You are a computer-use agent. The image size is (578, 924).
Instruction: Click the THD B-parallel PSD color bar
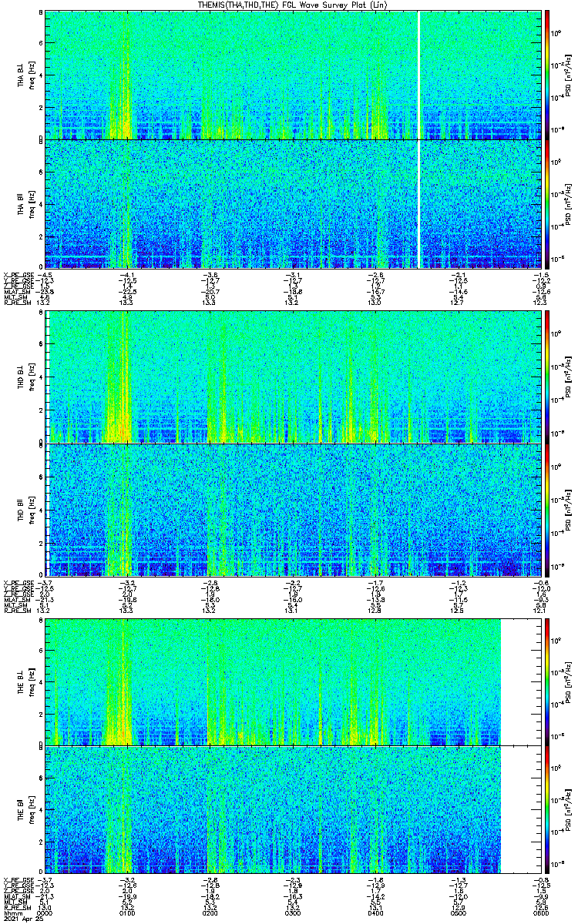pyautogui.click(x=547, y=510)
